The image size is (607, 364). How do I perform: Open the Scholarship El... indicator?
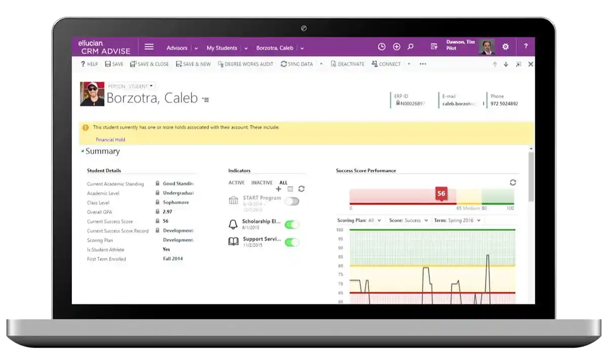[x=261, y=221]
